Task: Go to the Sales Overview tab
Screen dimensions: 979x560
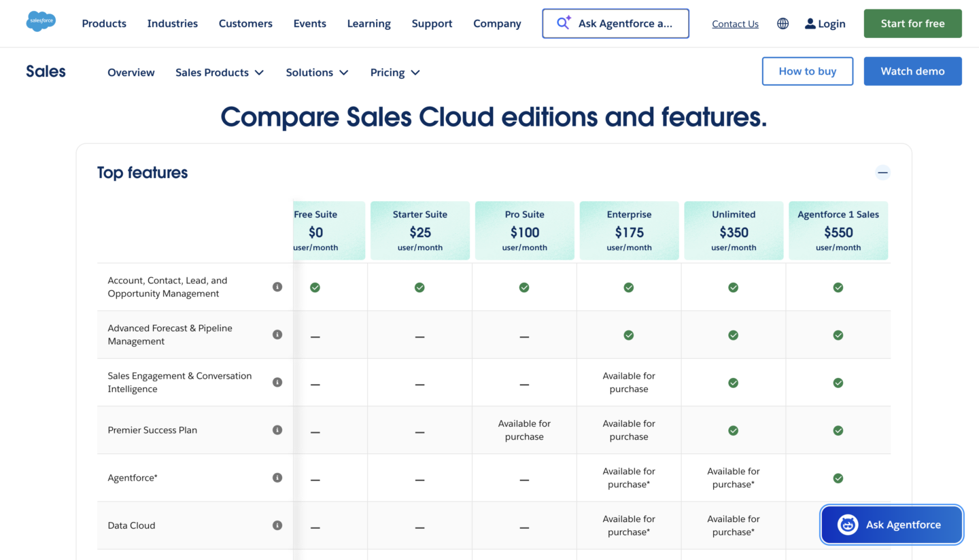Action: [131, 73]
